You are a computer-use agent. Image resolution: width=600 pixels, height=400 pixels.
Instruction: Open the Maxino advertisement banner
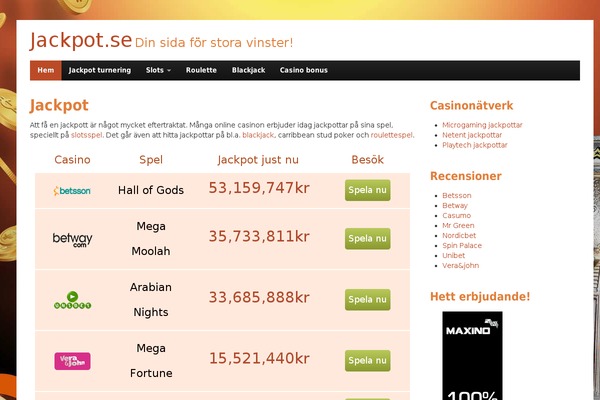(x=472, y=356)
